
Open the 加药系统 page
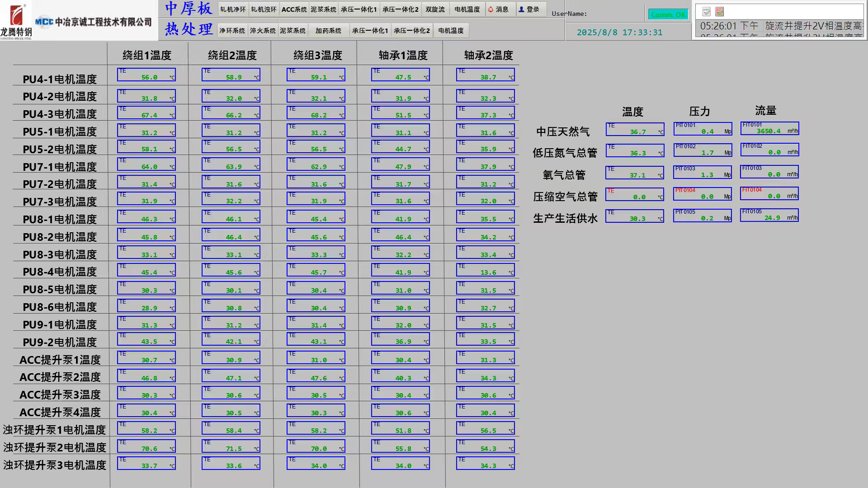[x=328, y=31]
